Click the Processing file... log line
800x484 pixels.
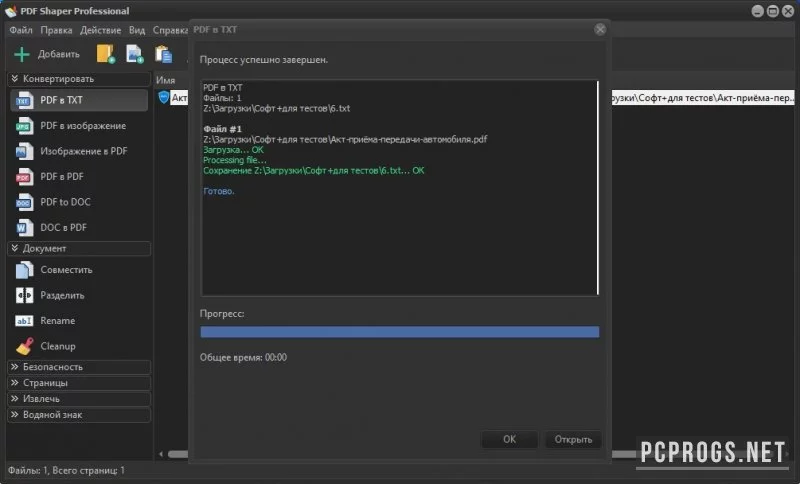[235, 160]
